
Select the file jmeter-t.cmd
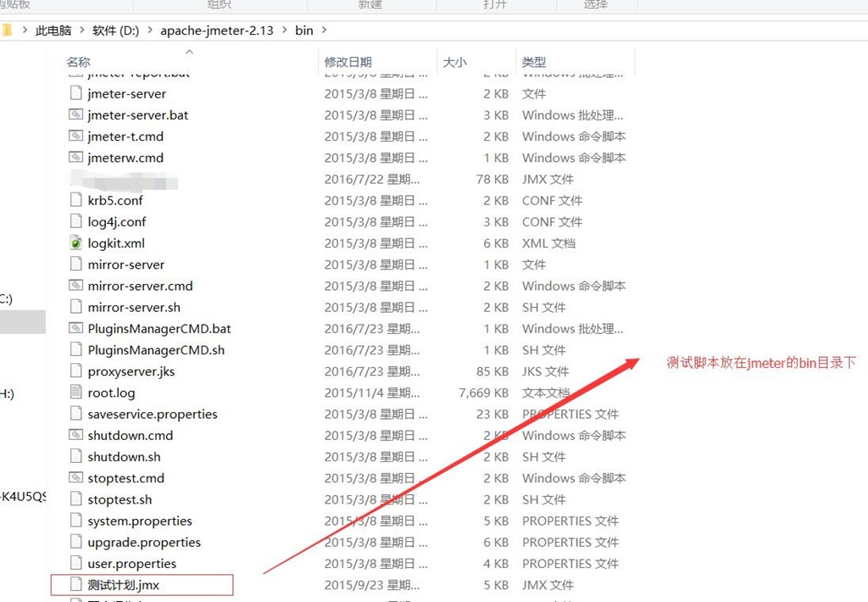125,137
